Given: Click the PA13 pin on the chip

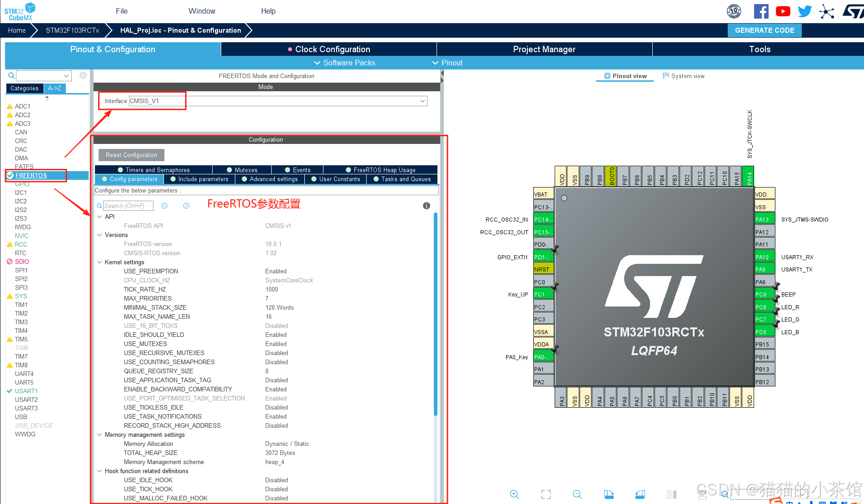Looking at the screenshot, I should point(765,219).
